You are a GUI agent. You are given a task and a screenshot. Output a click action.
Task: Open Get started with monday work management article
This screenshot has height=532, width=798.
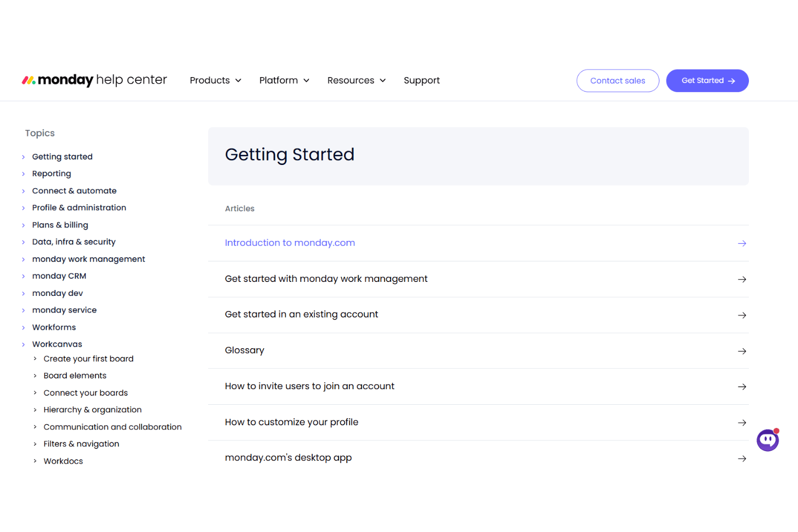point(326,279)
